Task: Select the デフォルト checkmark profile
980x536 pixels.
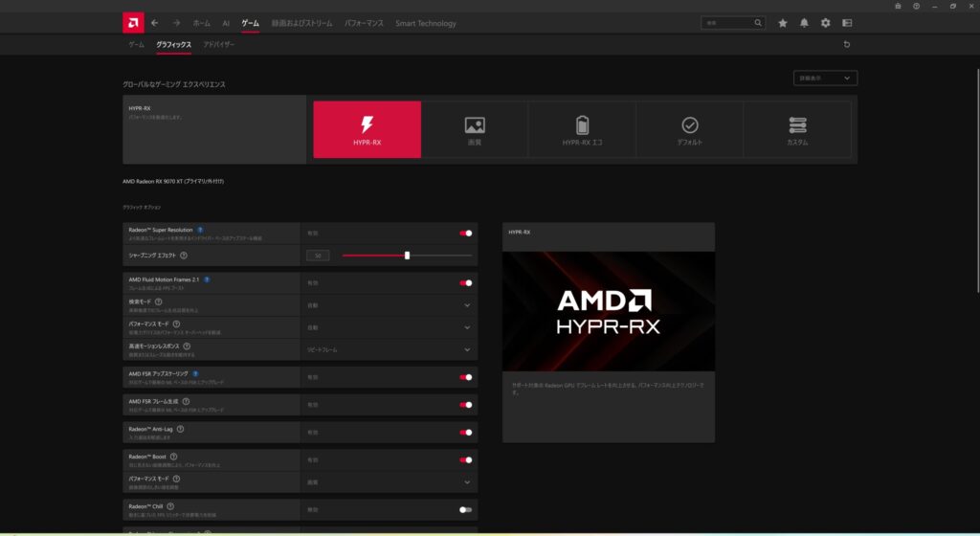Action: [689, 129]
